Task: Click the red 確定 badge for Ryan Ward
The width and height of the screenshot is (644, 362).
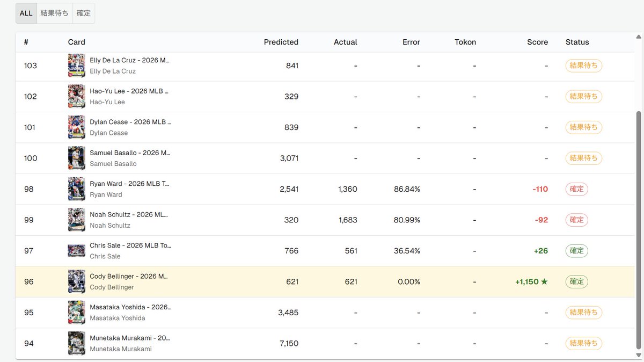Action: [x=576, y=189]
